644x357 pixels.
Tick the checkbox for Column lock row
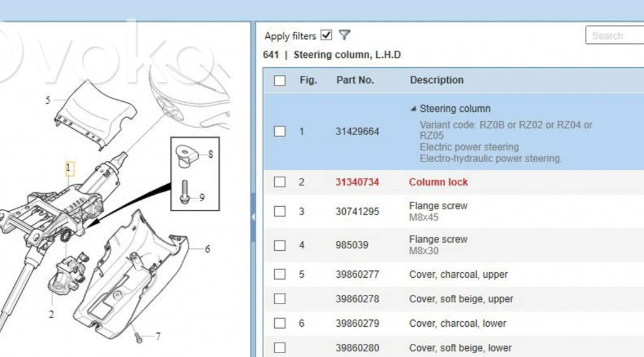tap(280, 182)
